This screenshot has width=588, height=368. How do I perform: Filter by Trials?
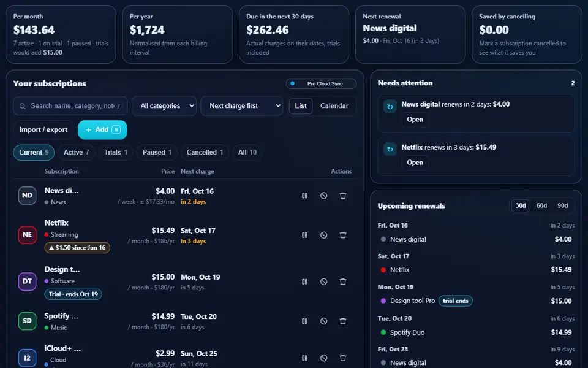coord(116,153)
